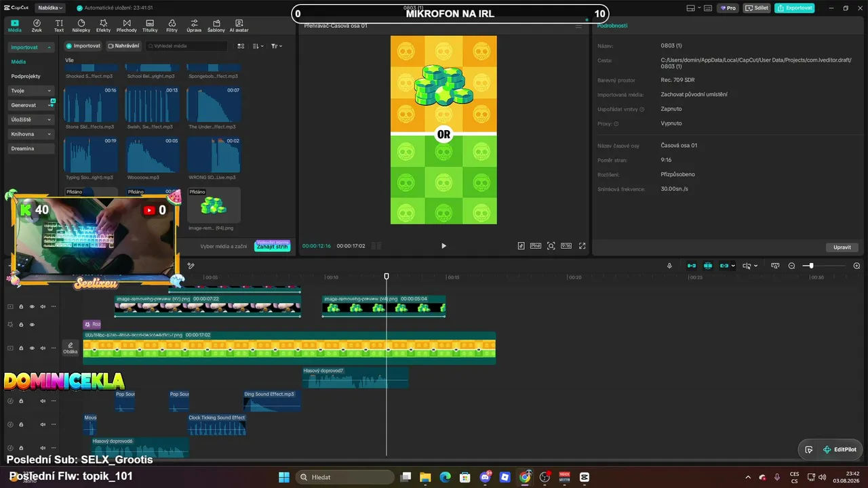The width and height of the screenshot is (868, 488).
Task: Click the timeline zoom out icon
Action: (791, 266)
